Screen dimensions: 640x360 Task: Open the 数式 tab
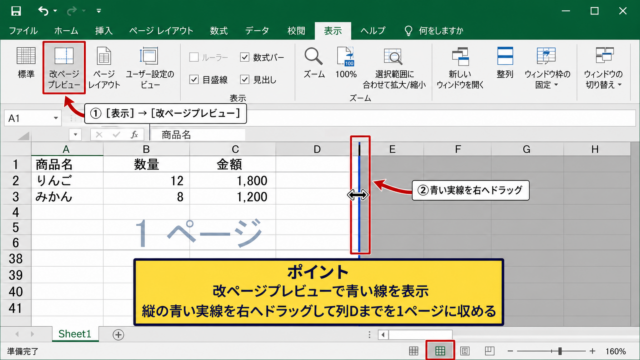219,31
